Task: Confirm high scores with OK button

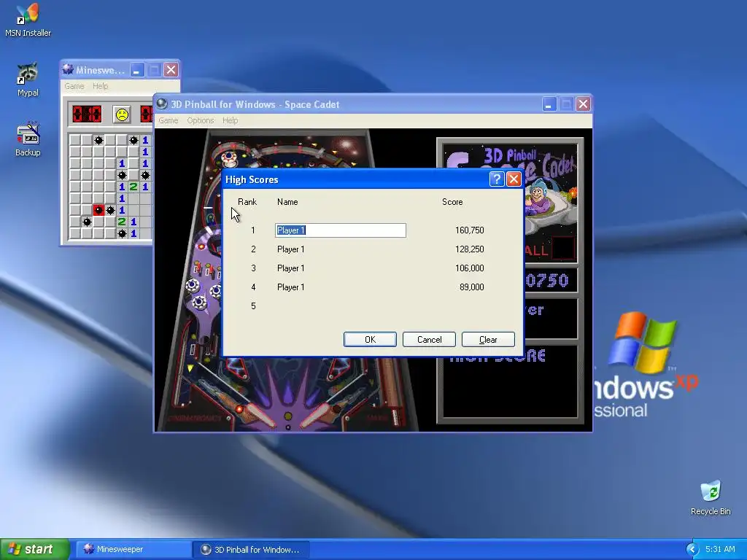Action: 370,340
